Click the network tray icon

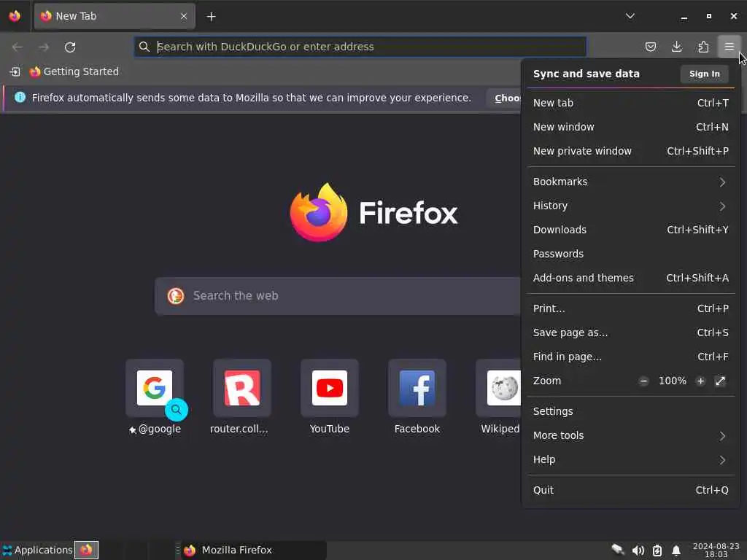pos(617,550)
